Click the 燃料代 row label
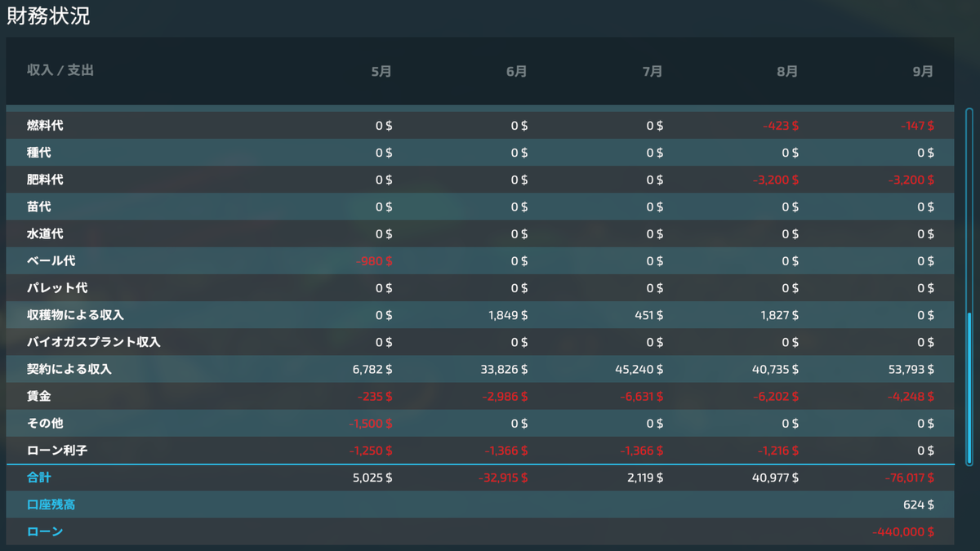Screen dimensions: 980x551 (x=45, y=126)
